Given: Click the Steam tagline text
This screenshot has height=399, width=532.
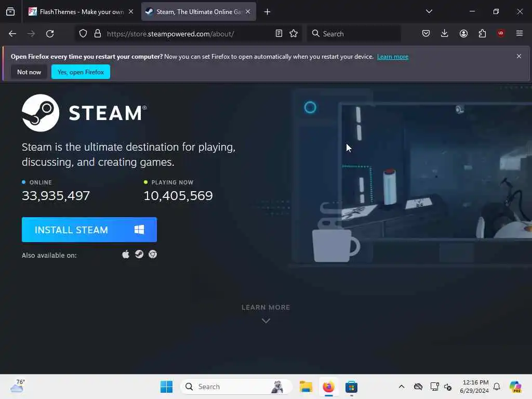Looking at the screenshot, I should (x=129, y=154).
